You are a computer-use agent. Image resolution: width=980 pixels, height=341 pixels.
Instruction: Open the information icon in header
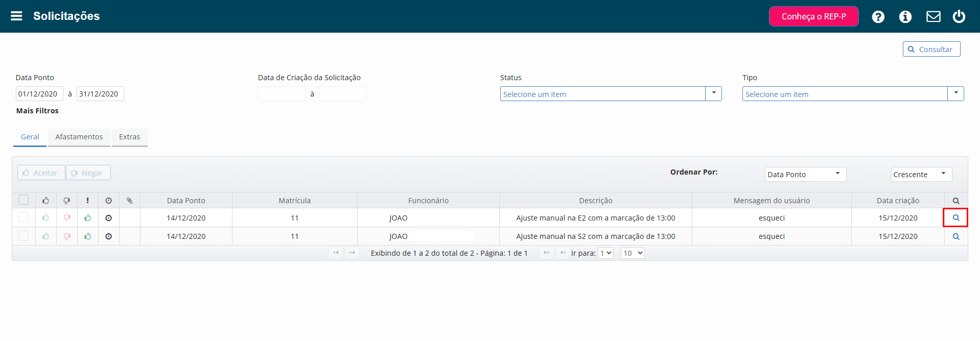[x=905, y=17]
